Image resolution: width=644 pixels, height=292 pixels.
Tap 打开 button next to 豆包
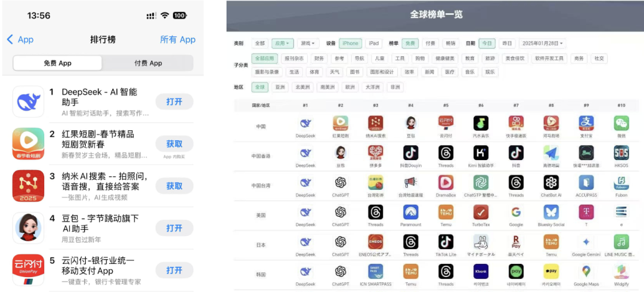pyautogui.click(x=174, y=228)
